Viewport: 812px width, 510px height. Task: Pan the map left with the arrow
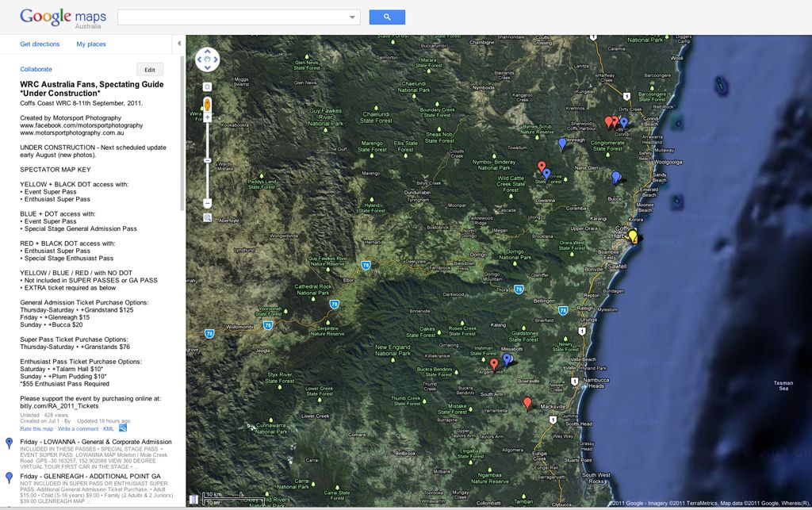click(x=199, y=59)
